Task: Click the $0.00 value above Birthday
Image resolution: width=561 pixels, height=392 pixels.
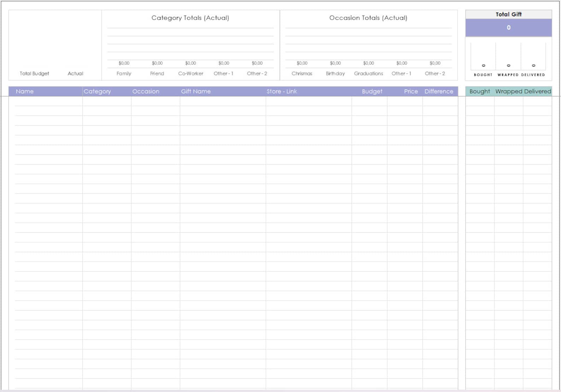Action: [x=335, y=63]
